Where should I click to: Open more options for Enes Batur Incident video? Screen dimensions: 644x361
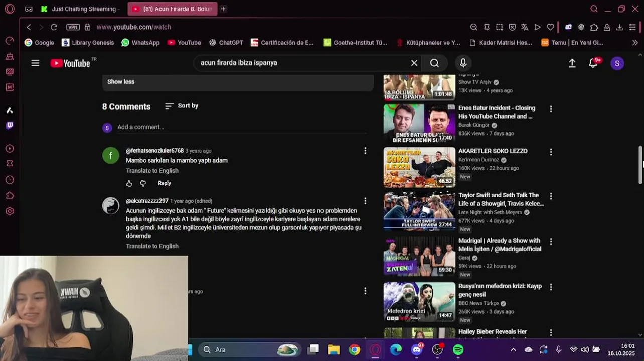[551, 109]
